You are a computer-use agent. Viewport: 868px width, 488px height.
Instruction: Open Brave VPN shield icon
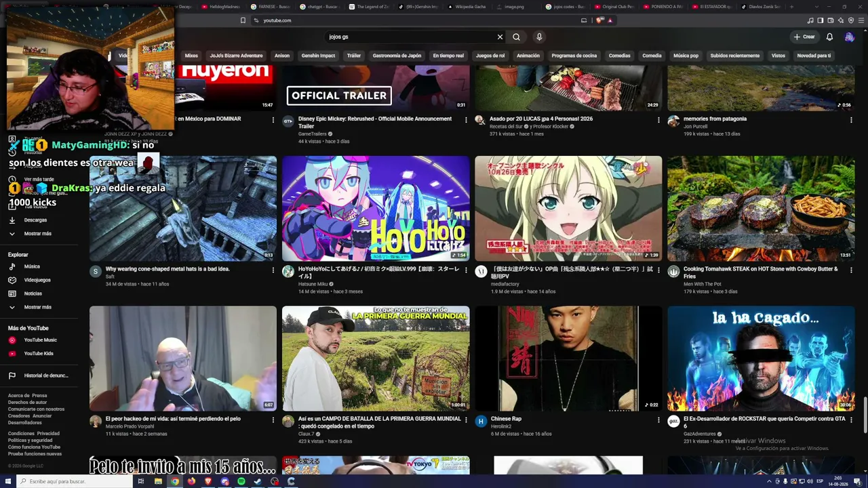tap(851, 20)
